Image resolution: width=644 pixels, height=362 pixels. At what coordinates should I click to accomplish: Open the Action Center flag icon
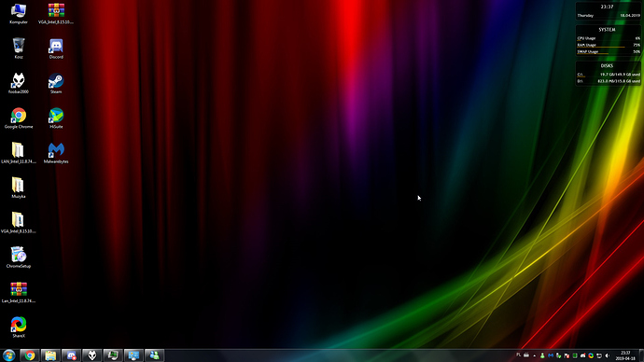567,355
